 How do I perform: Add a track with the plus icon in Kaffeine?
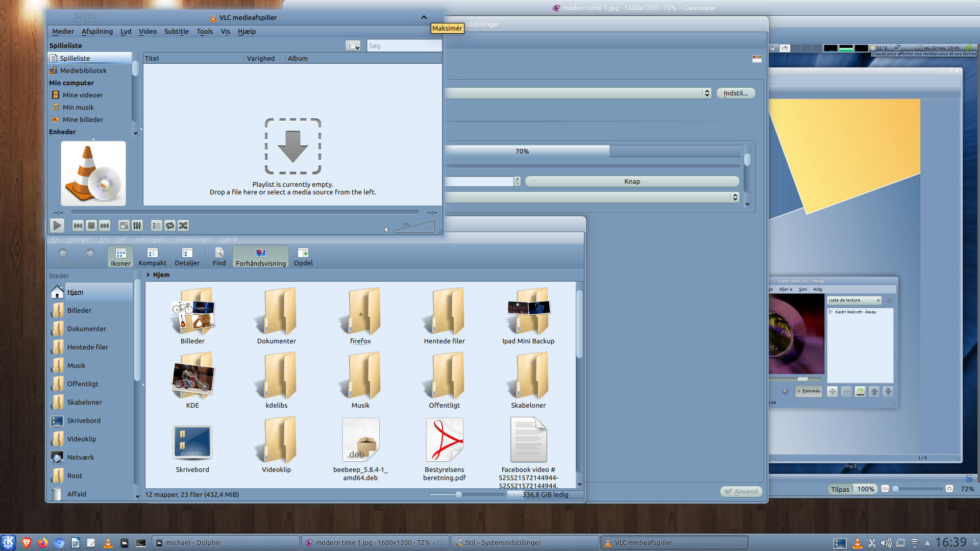click(832, 391)
